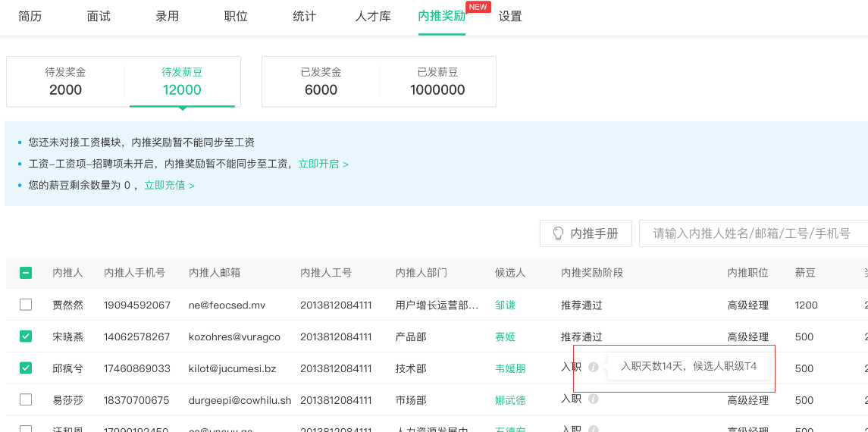The image size is (868, 432).
Task: Click info icon in 易莎莎's 入职 row
Action: (x=594, y=399)
